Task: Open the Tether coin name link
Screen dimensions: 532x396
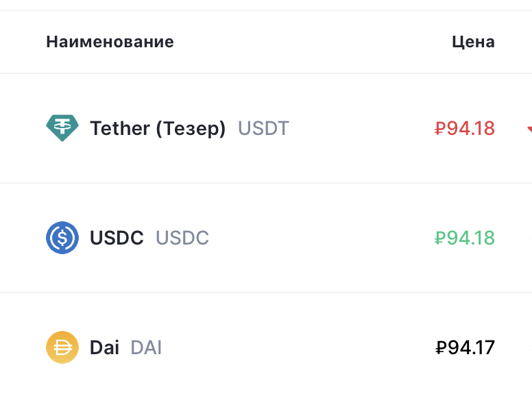Action: tap(158, 129)
